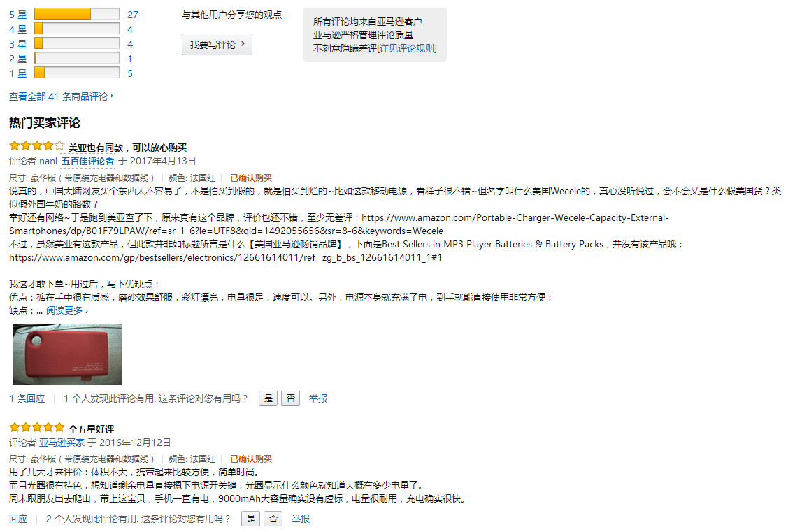Screen dimensions: 795x532
Task: Vote 否 on nani's review helpfulness
Action: 290,398
